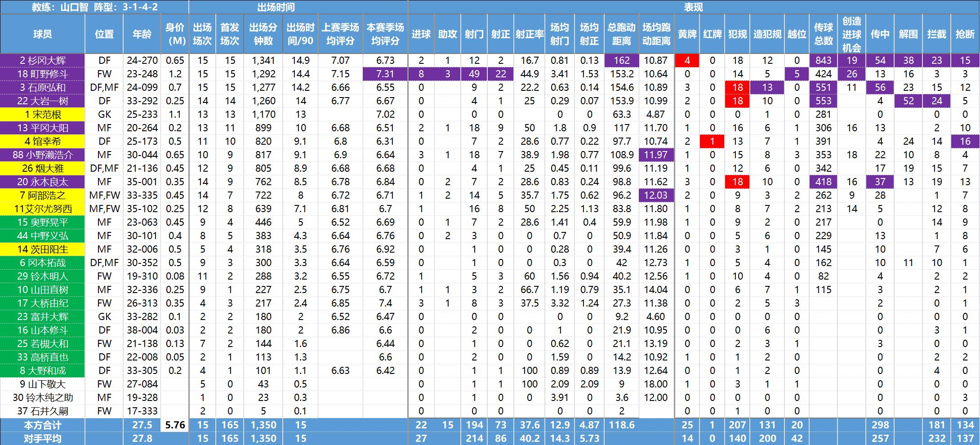This screenshot has height=445, width=980.
Task: Click the age cell "38-004"
Action: (142, 330)
